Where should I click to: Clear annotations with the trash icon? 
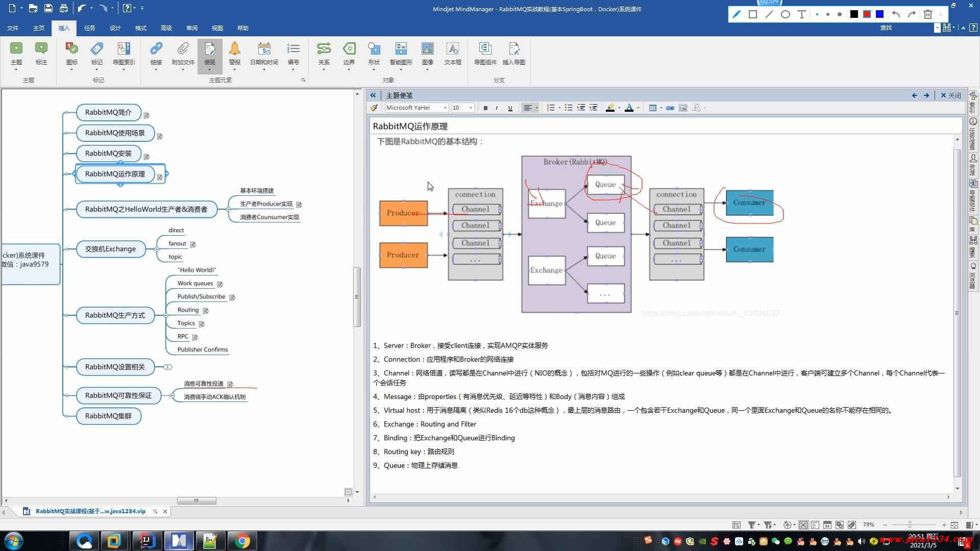pos(928,14)
